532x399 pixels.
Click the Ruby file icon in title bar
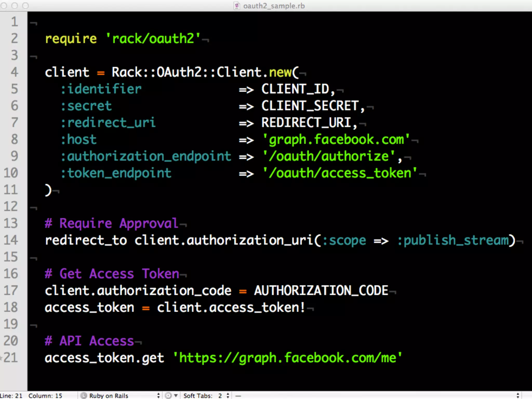[x=237, y=6]
